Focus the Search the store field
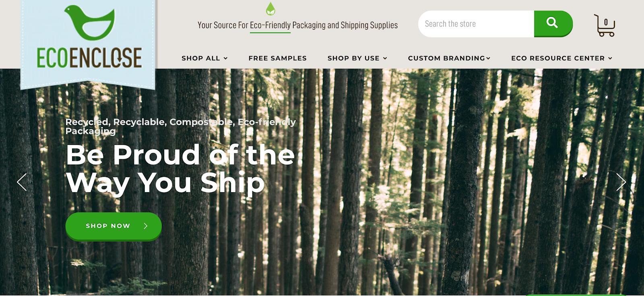The height and width of the screenshot is (296, 644). click(476, 24)
